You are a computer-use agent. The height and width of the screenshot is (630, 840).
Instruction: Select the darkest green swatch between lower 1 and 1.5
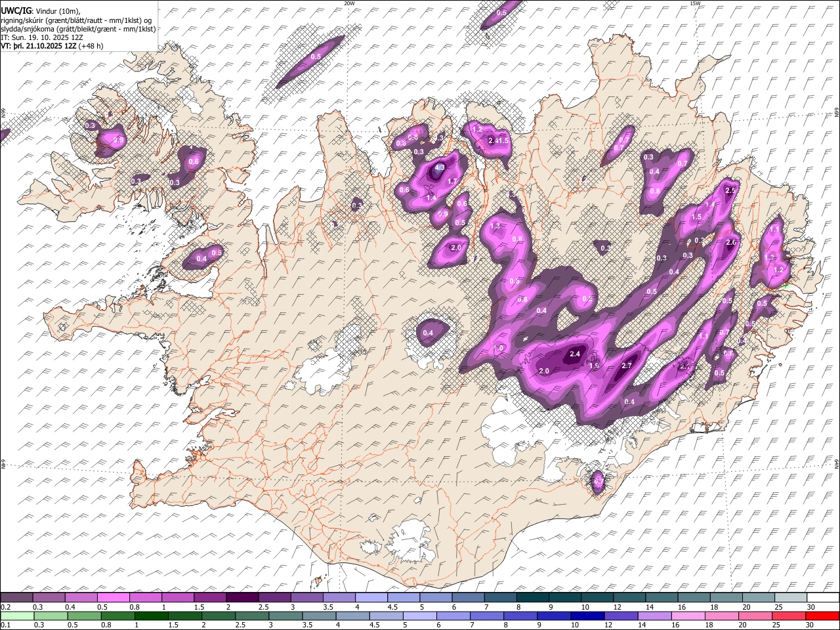click(x=151, y=616)
